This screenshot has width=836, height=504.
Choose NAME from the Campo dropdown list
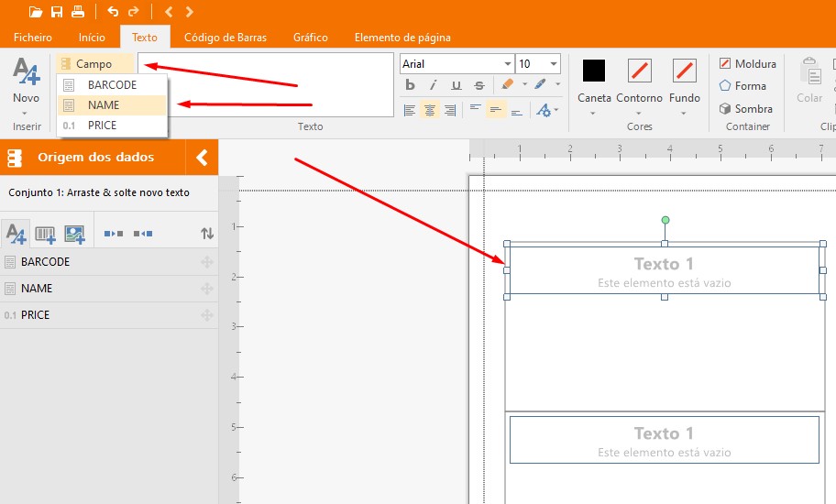click(x=104, y=104)
